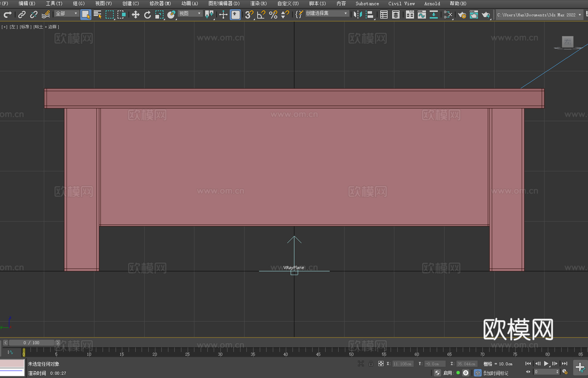Click the Use Pivot Point Center icon

coord(209,14)
